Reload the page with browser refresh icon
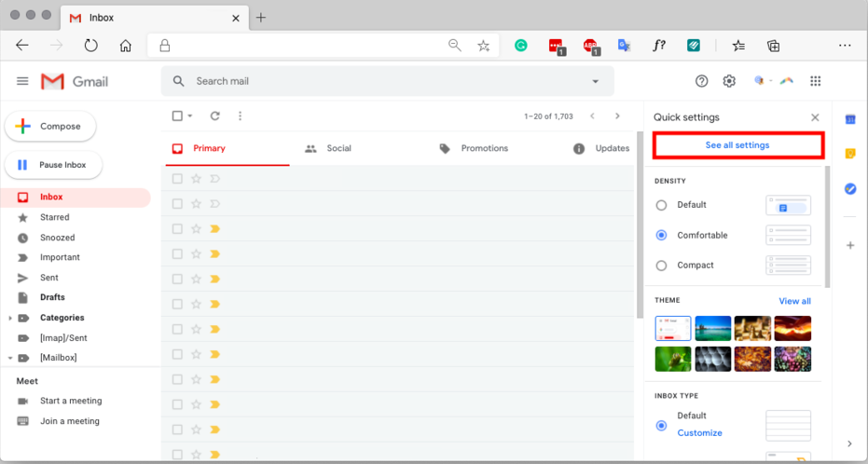This screenshot has height=464, width=868. pos(90,46)
